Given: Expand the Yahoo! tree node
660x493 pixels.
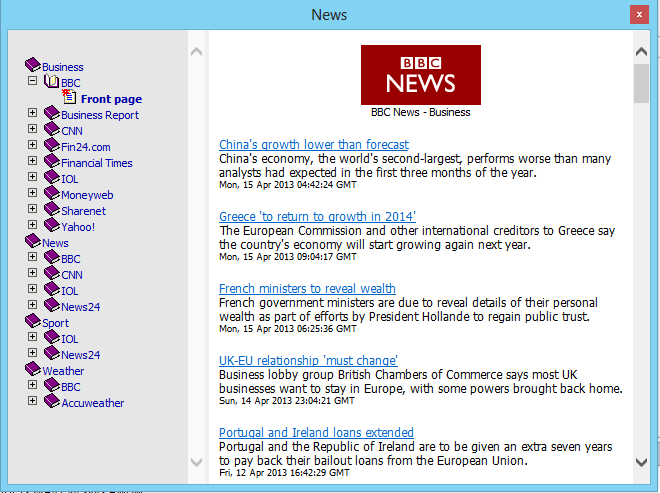Looking at the screenshot, I should click(x=33, y=225).
